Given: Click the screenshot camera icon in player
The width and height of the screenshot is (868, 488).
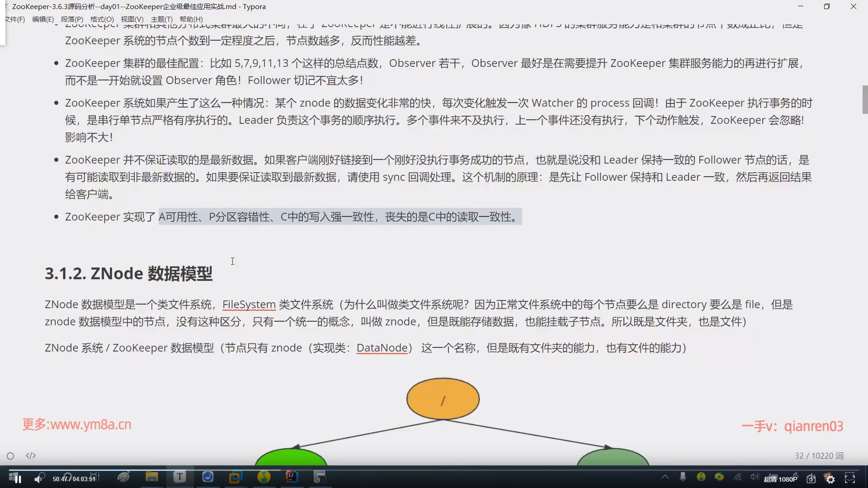Looking at the screenshot, I should click(811, 479).
